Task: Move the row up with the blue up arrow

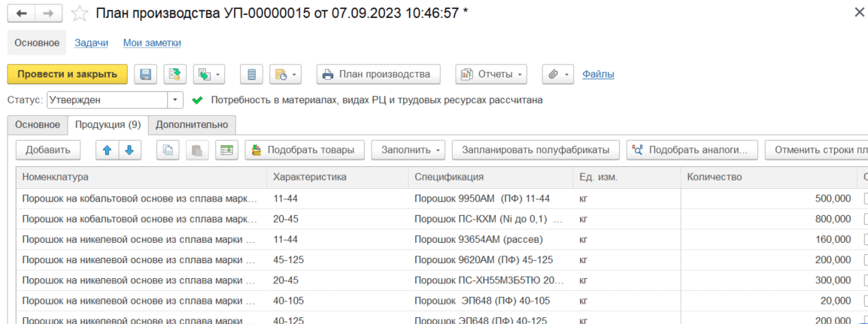Action: pos(108,150)
